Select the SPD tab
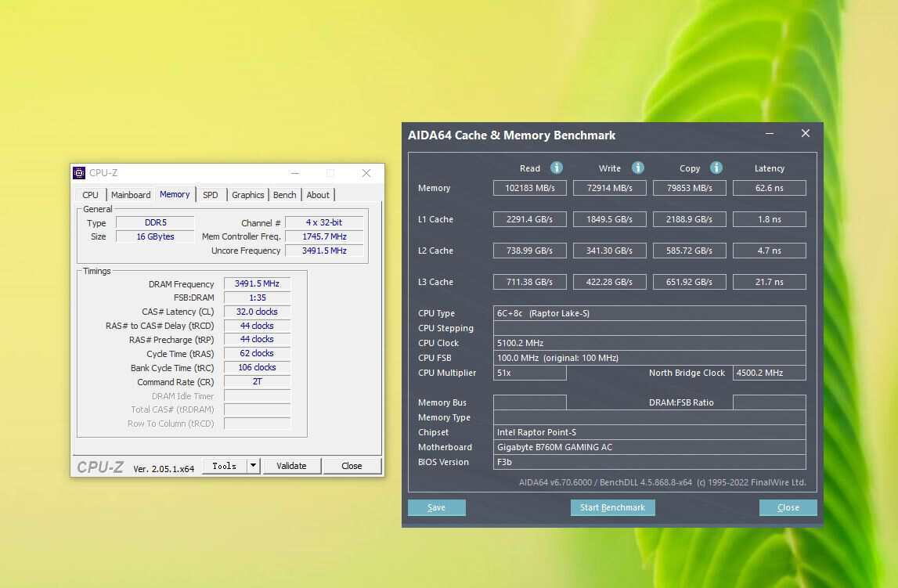 (211, 195)
